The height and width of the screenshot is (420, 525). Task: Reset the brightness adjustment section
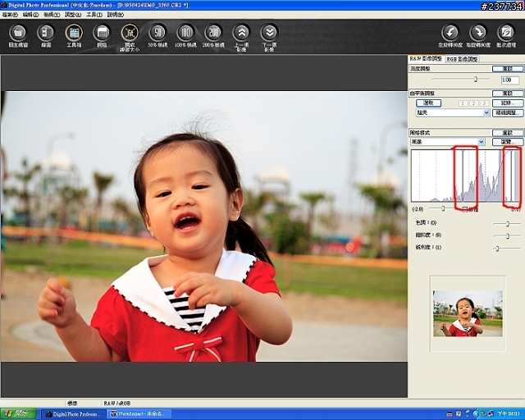click(508, 69)
